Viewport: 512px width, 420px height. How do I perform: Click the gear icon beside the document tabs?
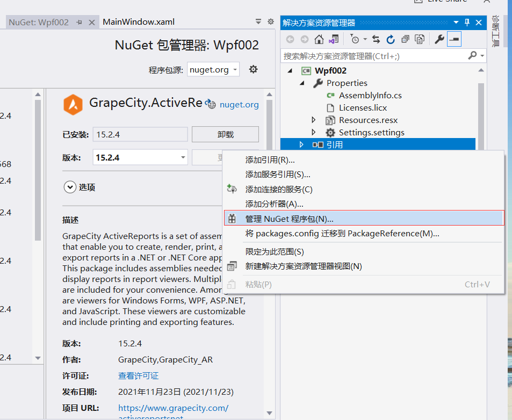click(271, 21)
